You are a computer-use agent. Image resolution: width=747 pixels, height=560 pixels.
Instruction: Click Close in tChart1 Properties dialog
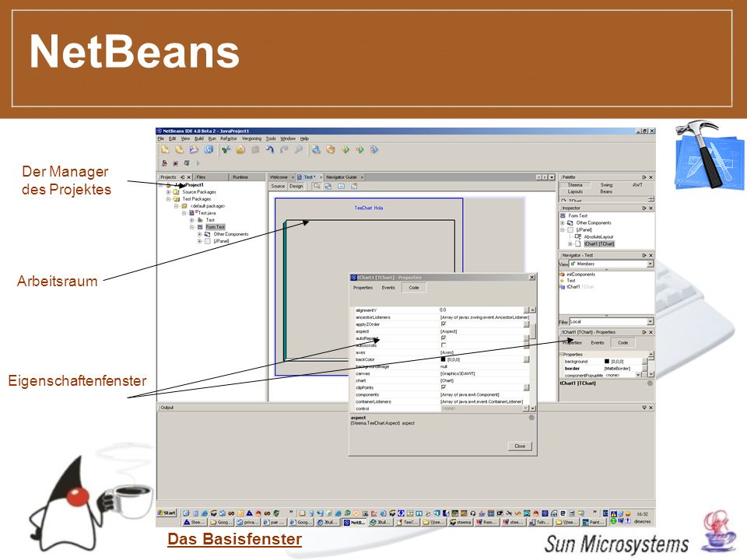click(520, 446)
